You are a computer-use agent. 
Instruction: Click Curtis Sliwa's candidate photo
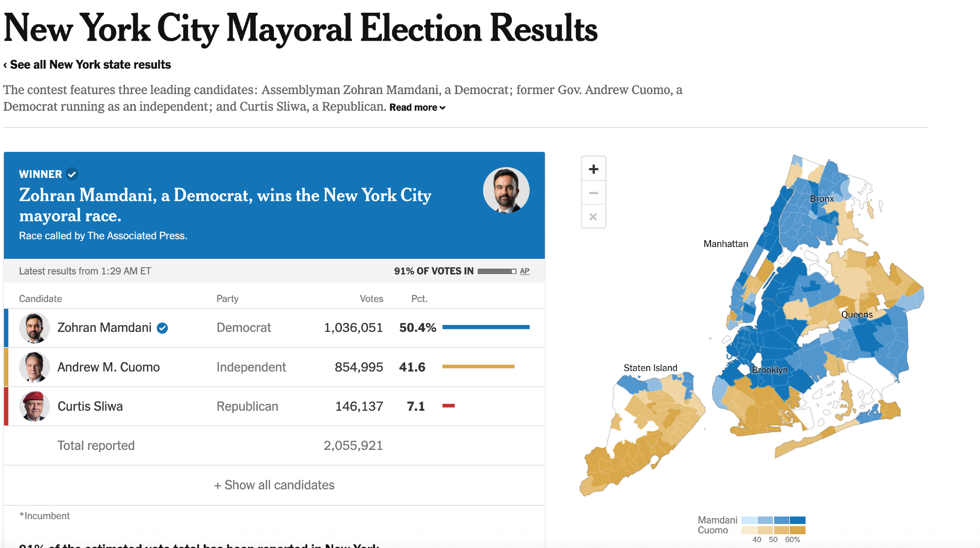pyautogui.click(x=34, y=406)
